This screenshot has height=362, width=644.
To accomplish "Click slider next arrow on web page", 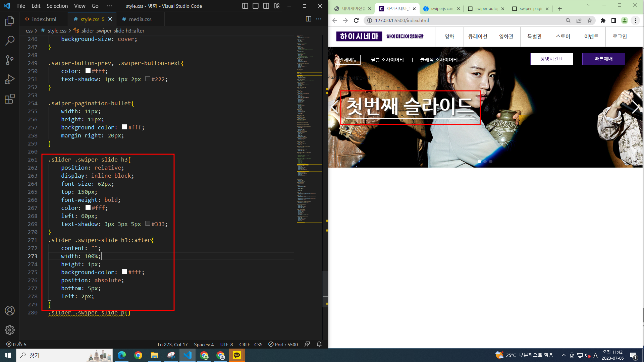I will pyautogui.click(x=635, y=107).
